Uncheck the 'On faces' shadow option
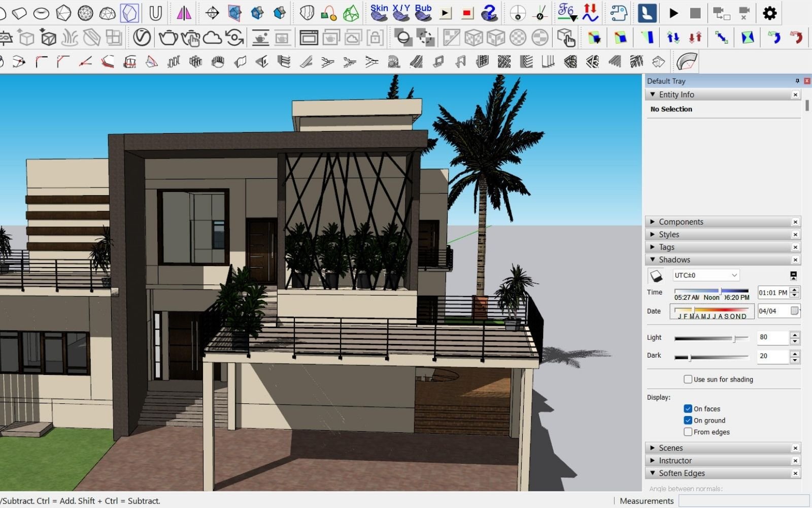The width and height of the screenshot is (812, 508). click(688, 408)
